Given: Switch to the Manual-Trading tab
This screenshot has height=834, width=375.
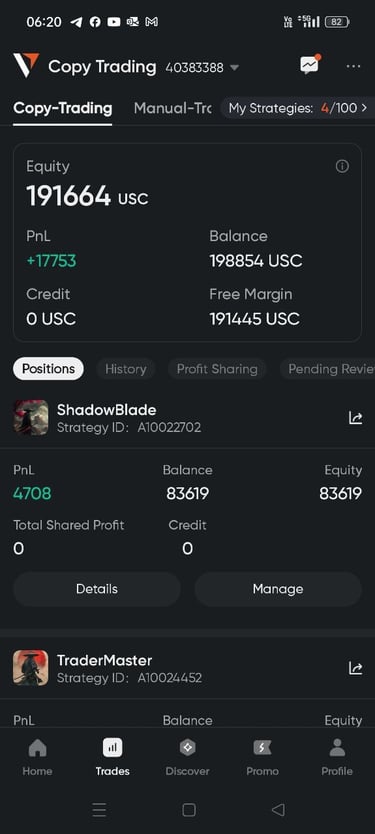Looking at the screenshot, I should coord(172,109).
